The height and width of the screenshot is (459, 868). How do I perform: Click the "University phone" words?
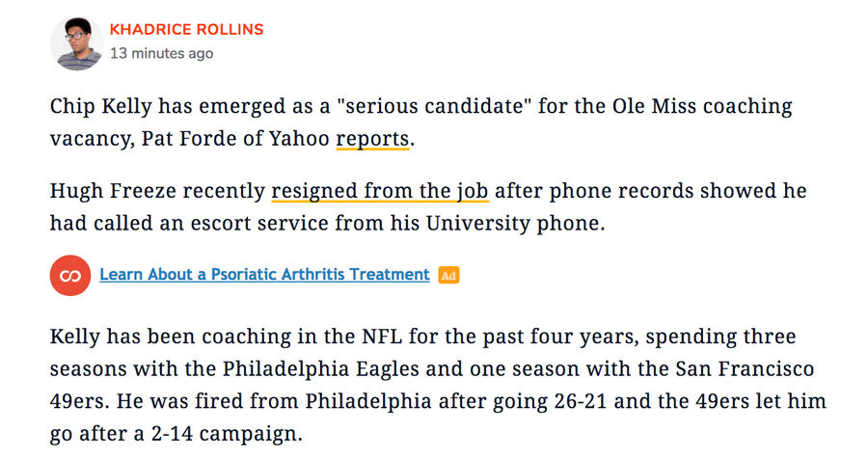point(513,224)
